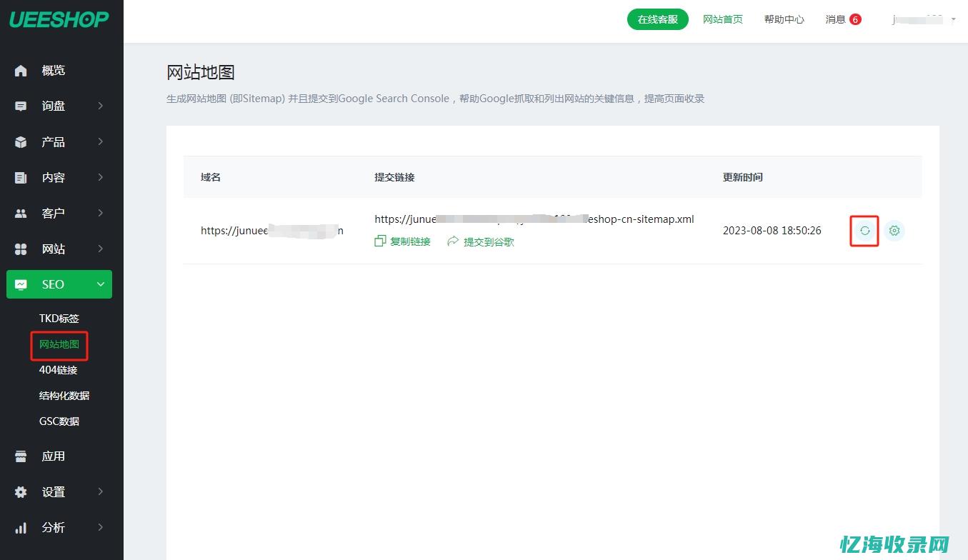
Task: Expand the 产品 menu chevron
Action: (100, 141)
